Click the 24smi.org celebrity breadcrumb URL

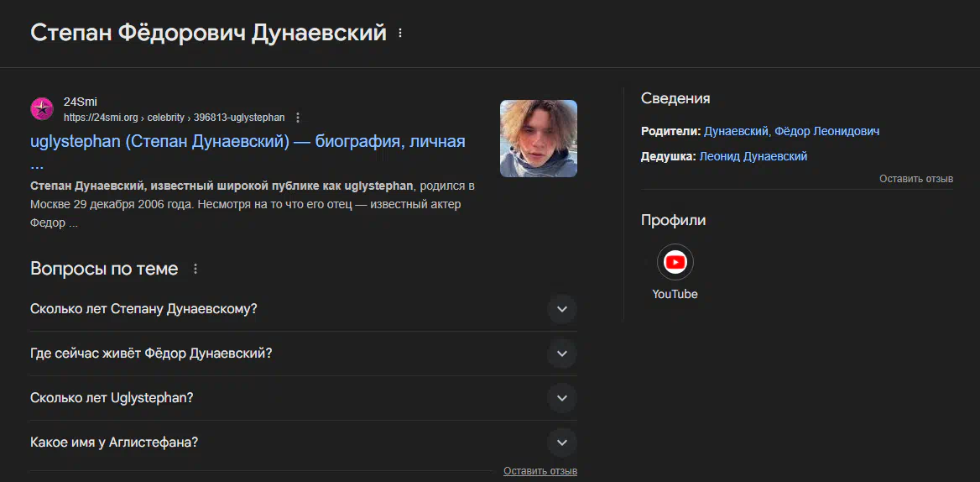click(x=174, y=118)
